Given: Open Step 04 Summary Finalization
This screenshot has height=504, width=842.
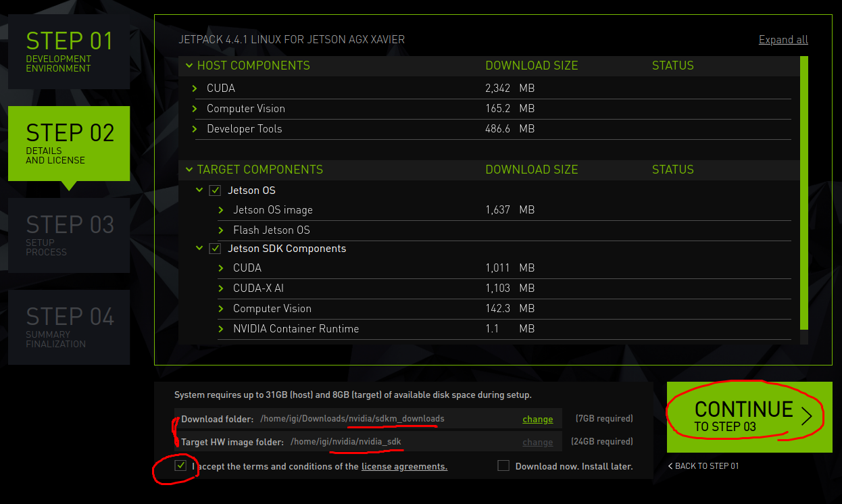Looking at the screenshot, I should click(69, 327).
